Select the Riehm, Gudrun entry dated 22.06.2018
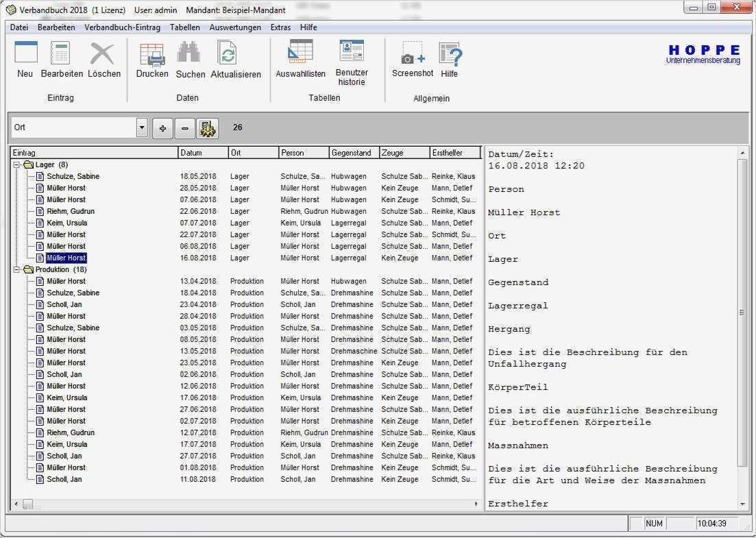756x538 pixels. [71, 212]
